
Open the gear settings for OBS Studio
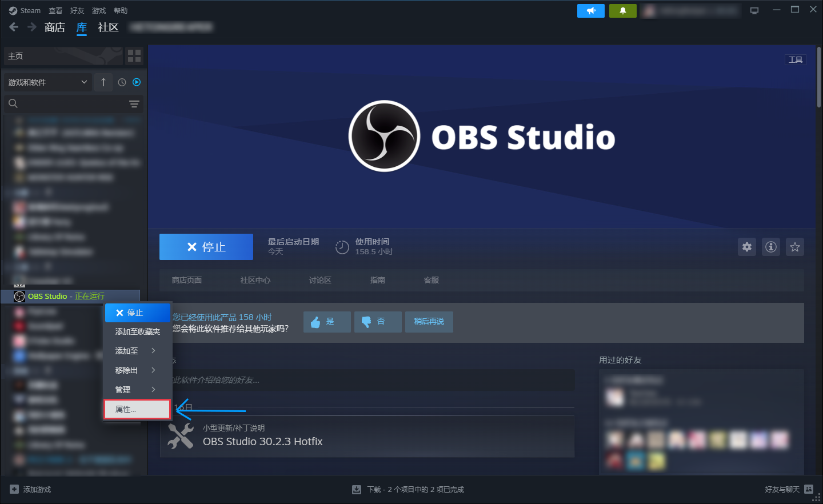(x=746, y=247)
